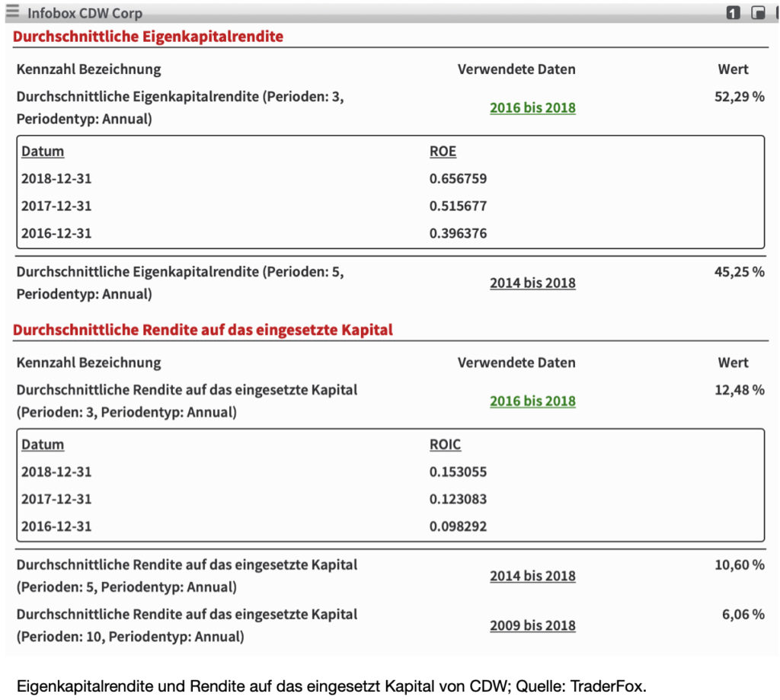
Task: Select the ROIC value 0.123083
Action: [458, 499]
